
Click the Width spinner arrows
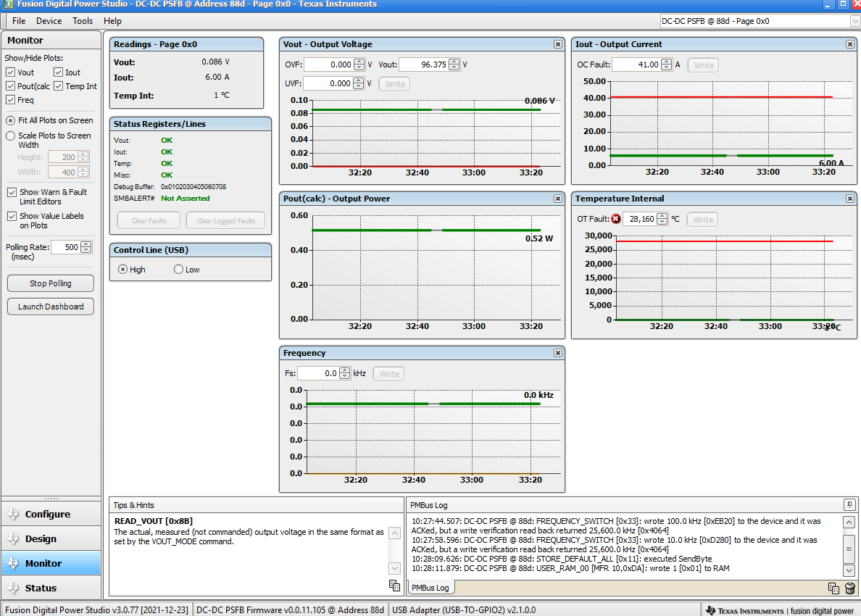[83, 172]
